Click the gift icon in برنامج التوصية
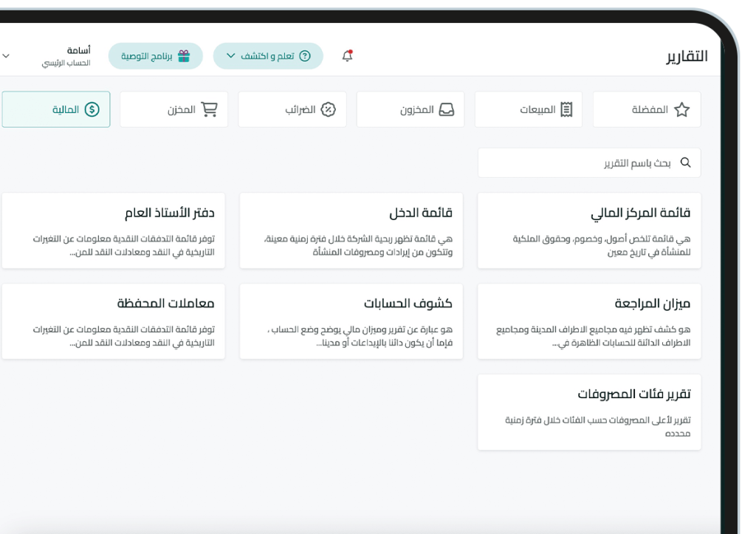756x534 pixels. pyautogui.click(x=184, y=56)
